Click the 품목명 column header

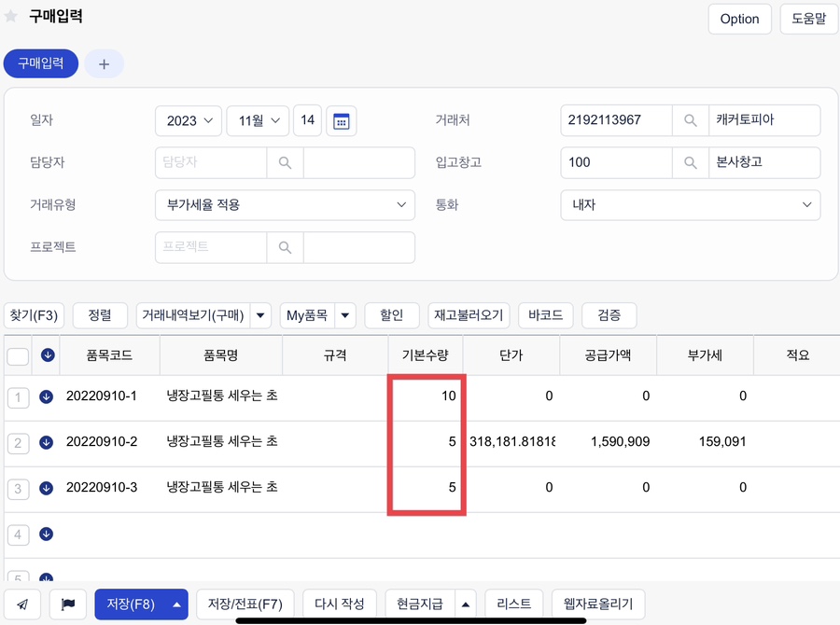(x=220, y=355)
